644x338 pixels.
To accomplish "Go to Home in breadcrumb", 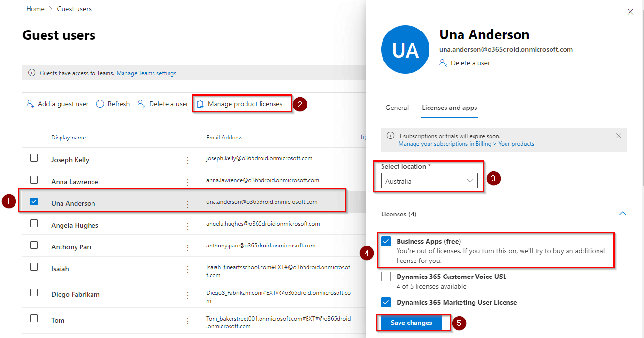I will 35,9.
